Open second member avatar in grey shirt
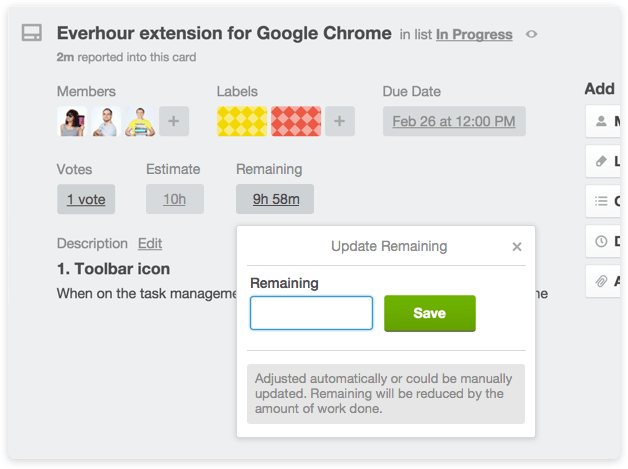The height and width of the screenshot is (469, 628). click(106, 121)
